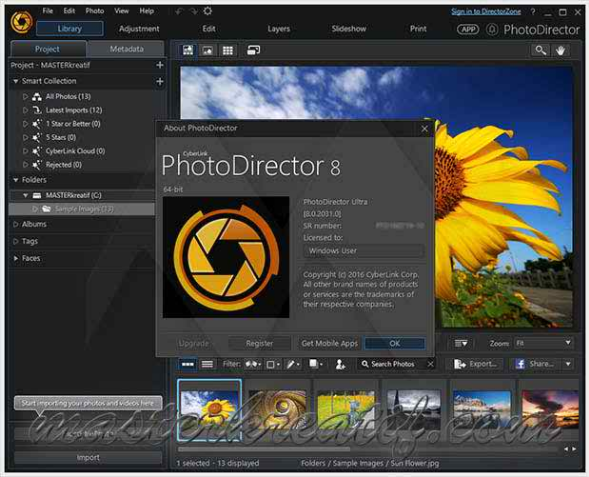The height and width of the screenshot is (477, 589).
Task: Collapse the Folders section
Action: tap(16, 180)
